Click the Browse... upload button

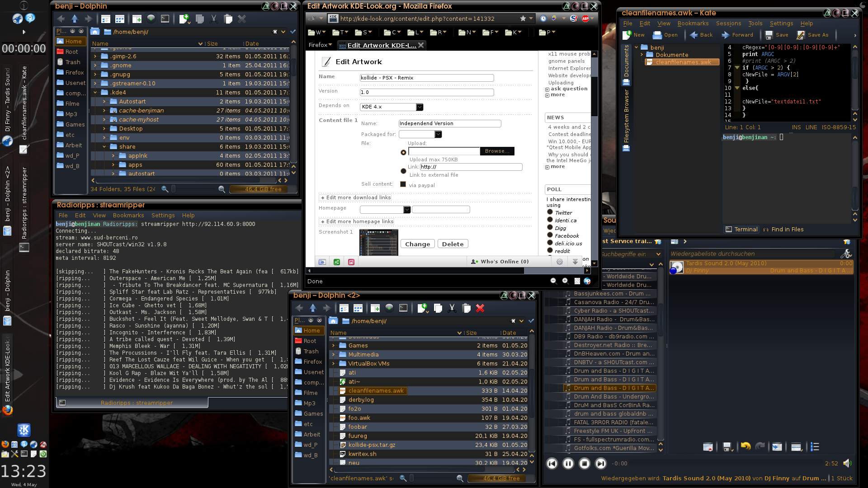tap(497, 151)
